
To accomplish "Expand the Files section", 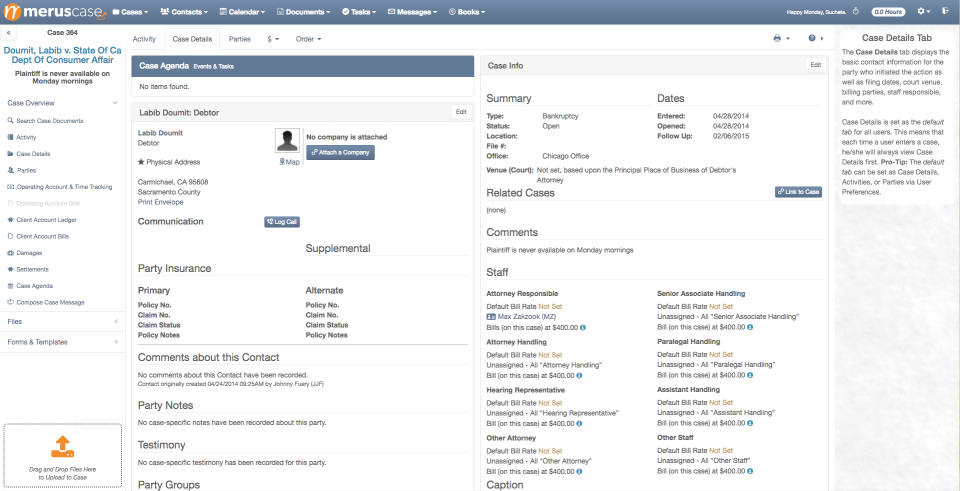I will [62, 321].
